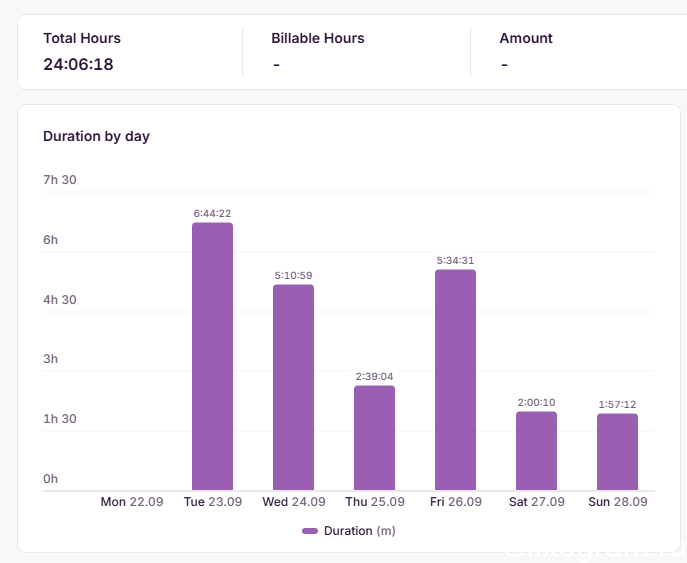Click the Sat 27.09 axis label

tap(536, 502)
